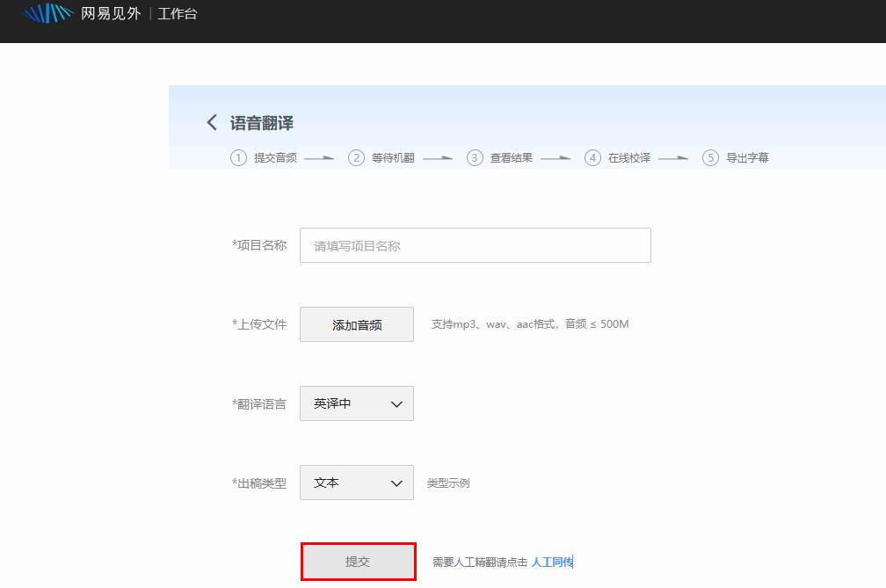The image size is (886, 588).
Task: Click the step 4 在线校译 circle icon
Action: point(592,157)
